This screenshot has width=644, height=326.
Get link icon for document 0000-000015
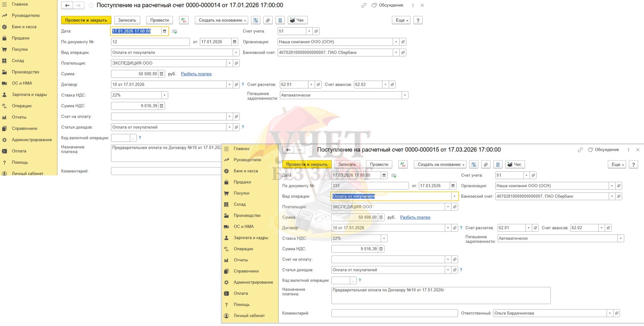(580, 150)
